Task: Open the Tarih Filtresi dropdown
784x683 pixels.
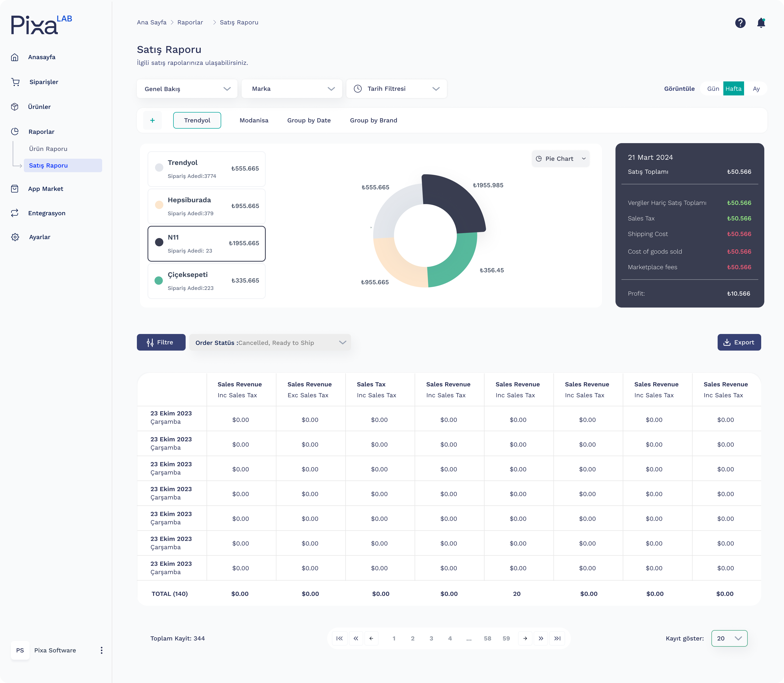Action: coord(396,89)
